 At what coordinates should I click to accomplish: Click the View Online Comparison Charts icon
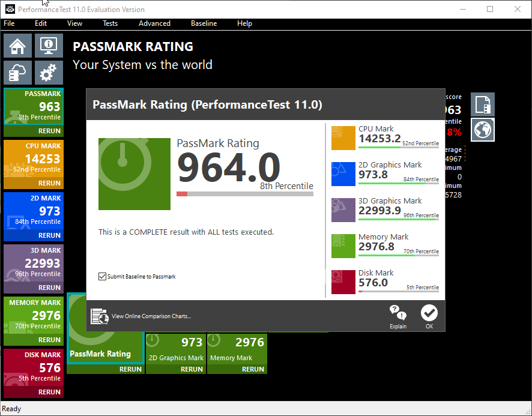point(99,316)
